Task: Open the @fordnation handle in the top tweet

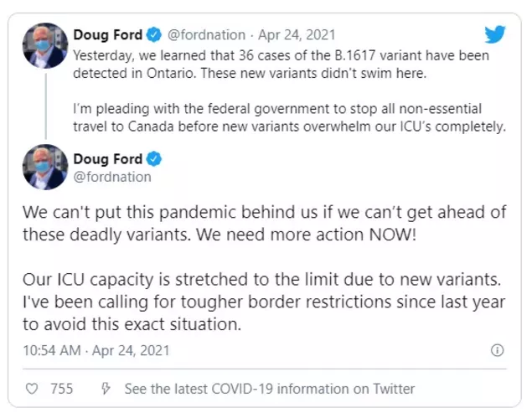Action: 207,35
